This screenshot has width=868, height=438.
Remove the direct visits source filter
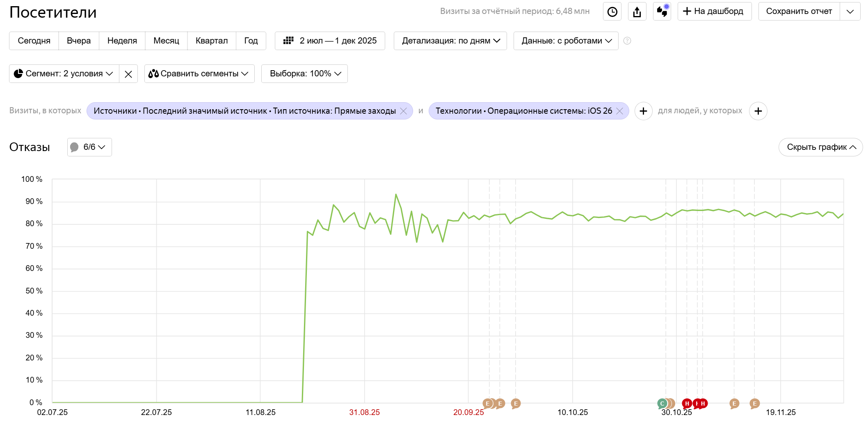[x=404, y=111]
